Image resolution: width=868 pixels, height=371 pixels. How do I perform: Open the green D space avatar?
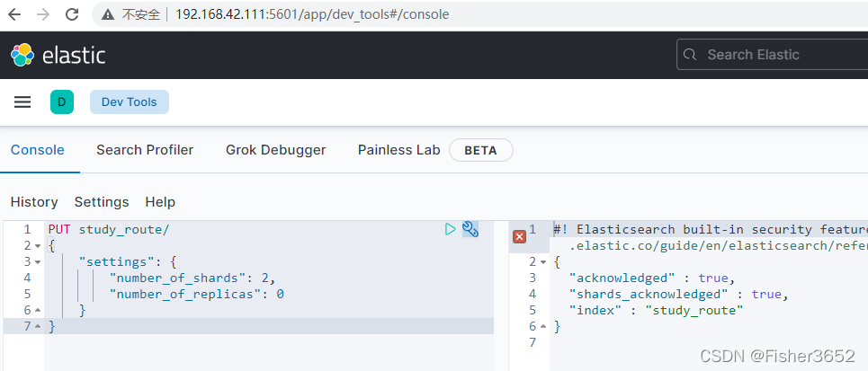pos(62,102)
